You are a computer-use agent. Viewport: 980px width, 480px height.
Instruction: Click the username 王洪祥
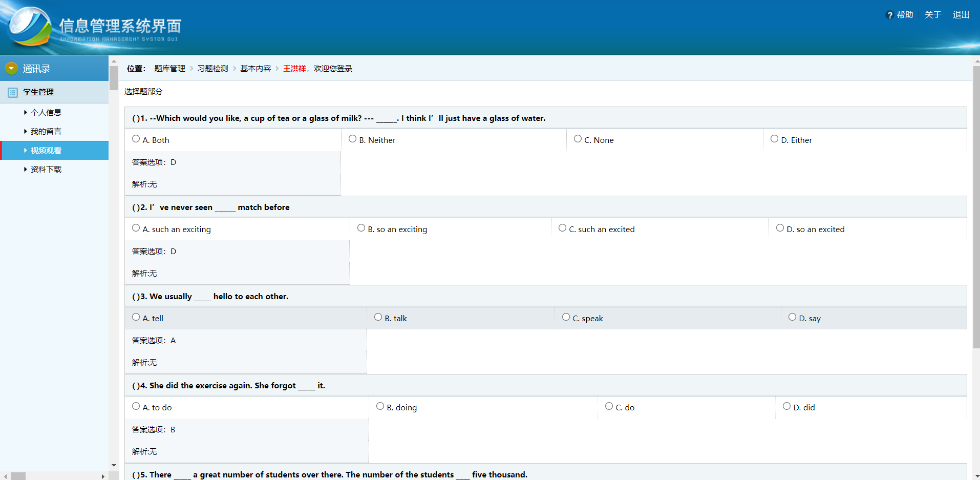(x=294, y=68)
